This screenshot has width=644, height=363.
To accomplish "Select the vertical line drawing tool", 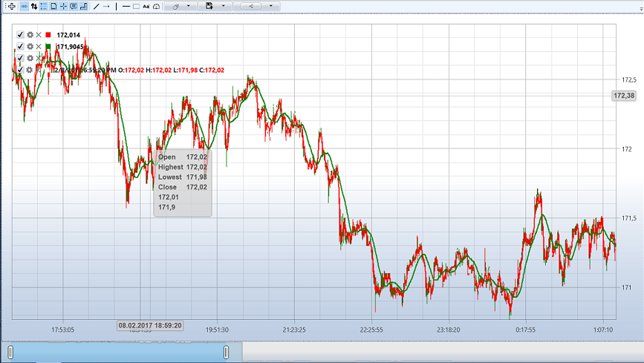I will [x=116, y=6].
